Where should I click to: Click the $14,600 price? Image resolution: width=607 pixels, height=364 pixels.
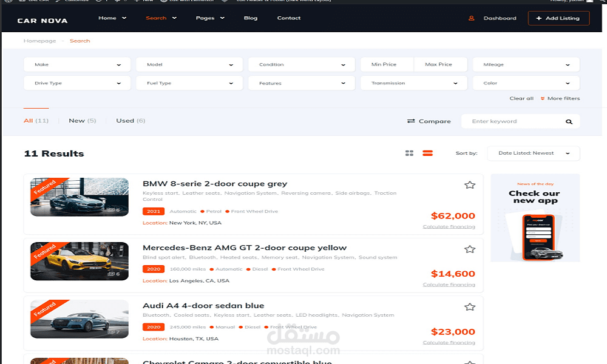[453, 274]
